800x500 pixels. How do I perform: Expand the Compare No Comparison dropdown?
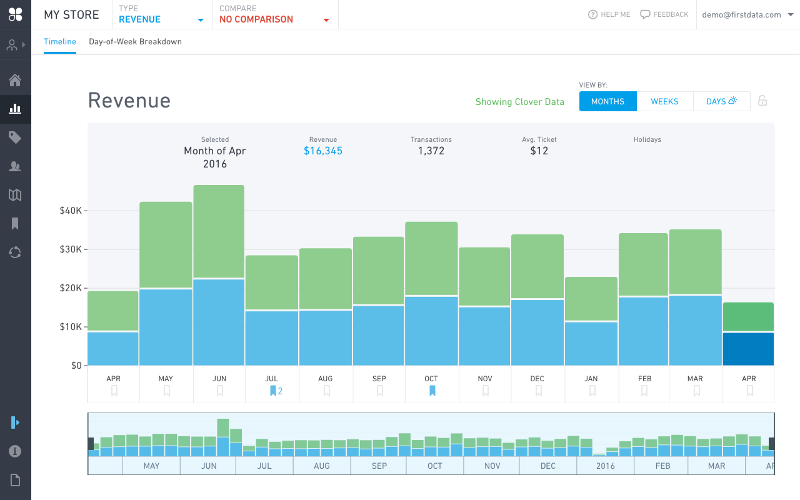[274, 19]
